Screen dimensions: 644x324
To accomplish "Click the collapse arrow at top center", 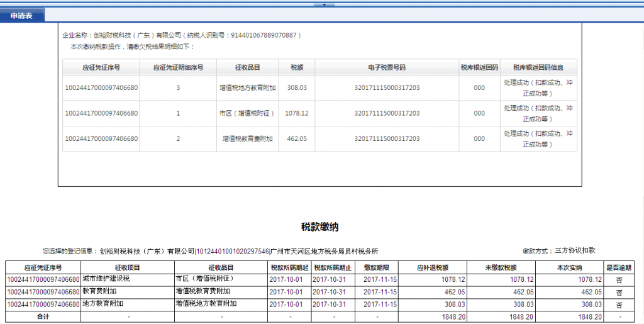I will click(x=323, y=4).
